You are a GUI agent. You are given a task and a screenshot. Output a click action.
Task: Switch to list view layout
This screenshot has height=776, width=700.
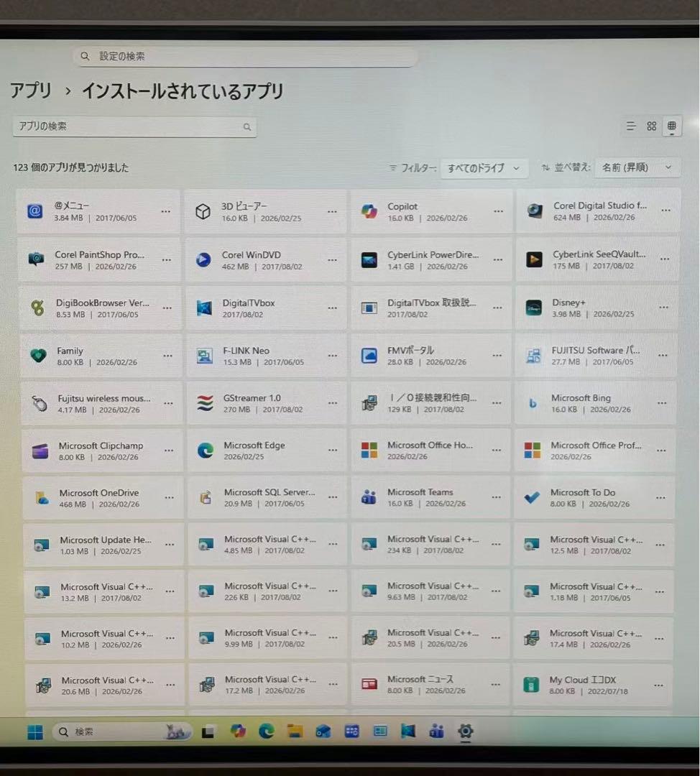(631, 126)
